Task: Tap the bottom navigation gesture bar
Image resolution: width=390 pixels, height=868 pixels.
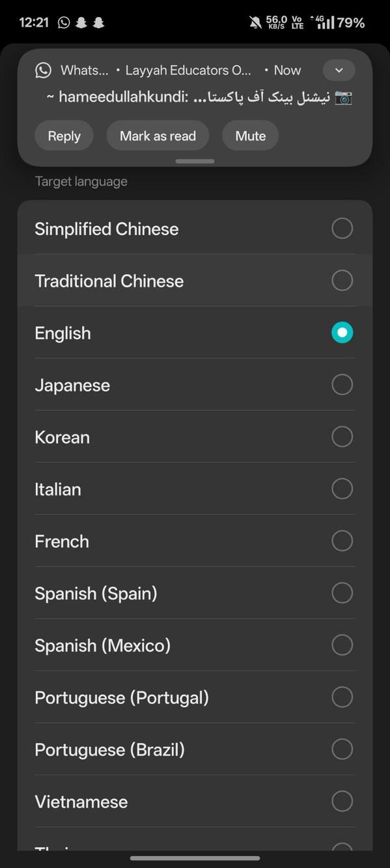Action: [x=195, y=858]
